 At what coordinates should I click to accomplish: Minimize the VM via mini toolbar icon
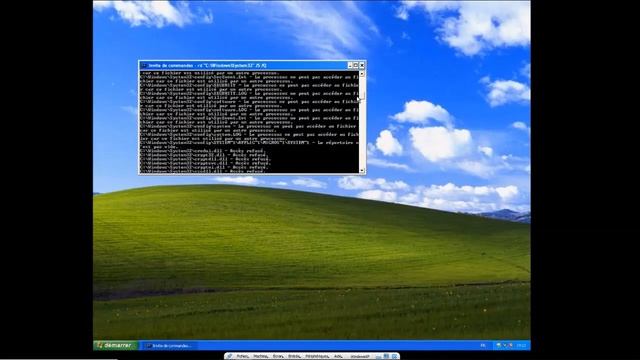tap(378, 356)
